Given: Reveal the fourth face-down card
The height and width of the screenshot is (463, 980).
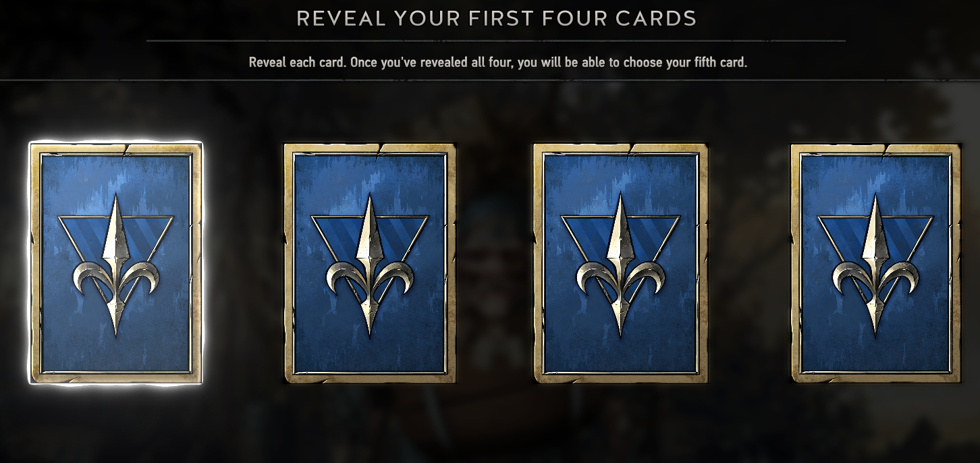Looking at the screenshot, I should click(x=875, y=263).
